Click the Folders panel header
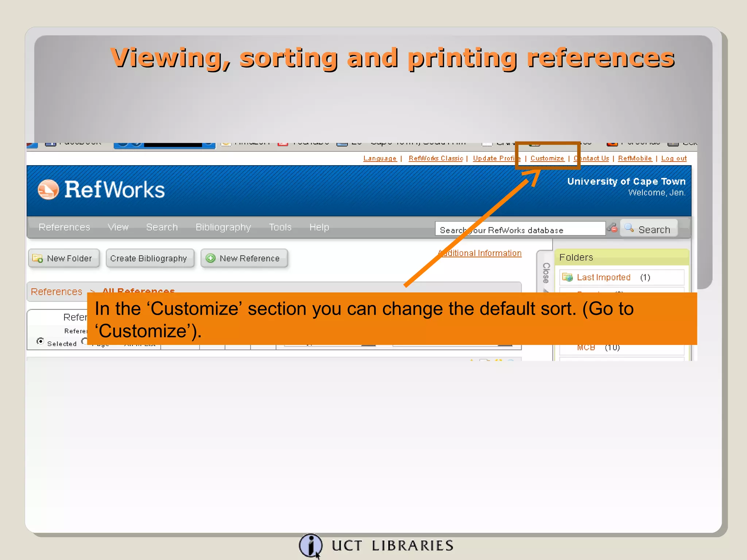This screenshot has width=747, height=560. tap(622, 257)
